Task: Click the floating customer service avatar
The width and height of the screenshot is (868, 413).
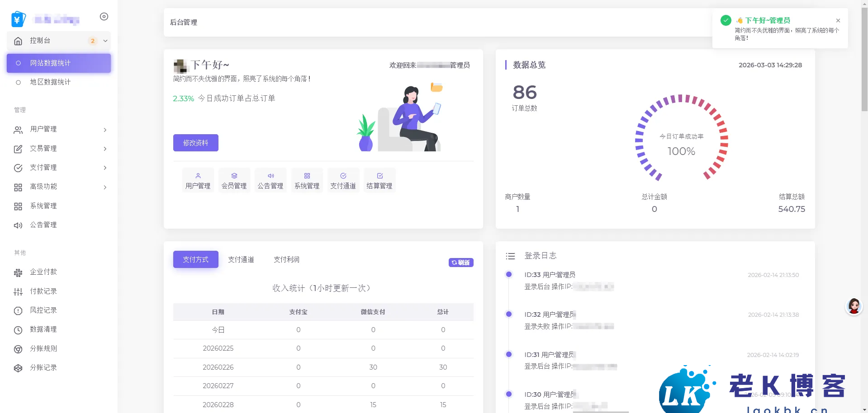Action: pos(854,306)
